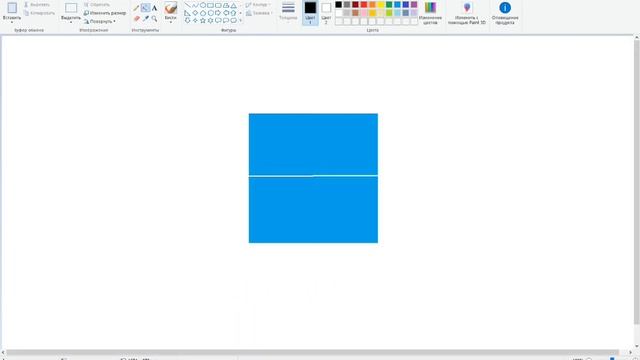Choose the Oval callout shape
Viewport: 640px width, 360px height.
point(226,20)
